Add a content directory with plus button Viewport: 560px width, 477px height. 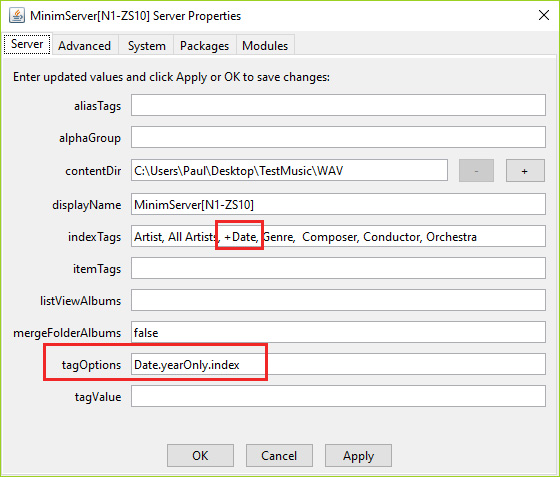525,171
